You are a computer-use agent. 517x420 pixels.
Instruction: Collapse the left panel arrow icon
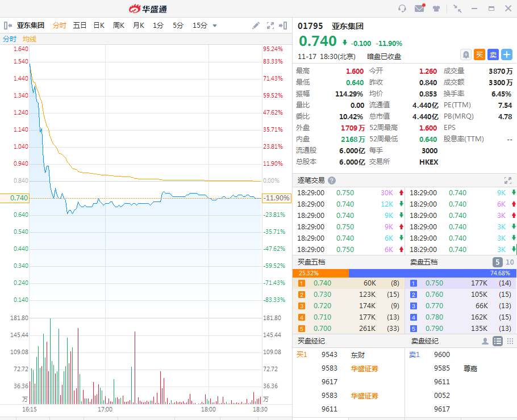(8, 26)
